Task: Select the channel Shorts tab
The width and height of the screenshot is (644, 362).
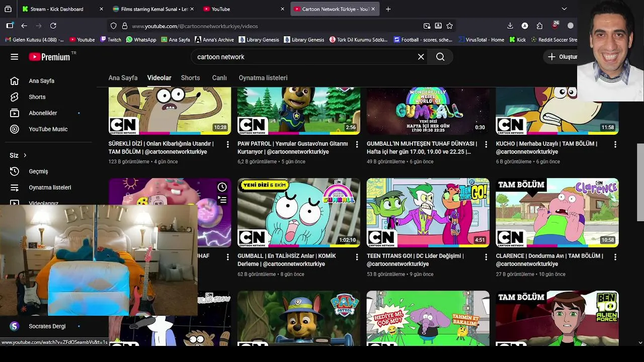Action: (190, 78)
